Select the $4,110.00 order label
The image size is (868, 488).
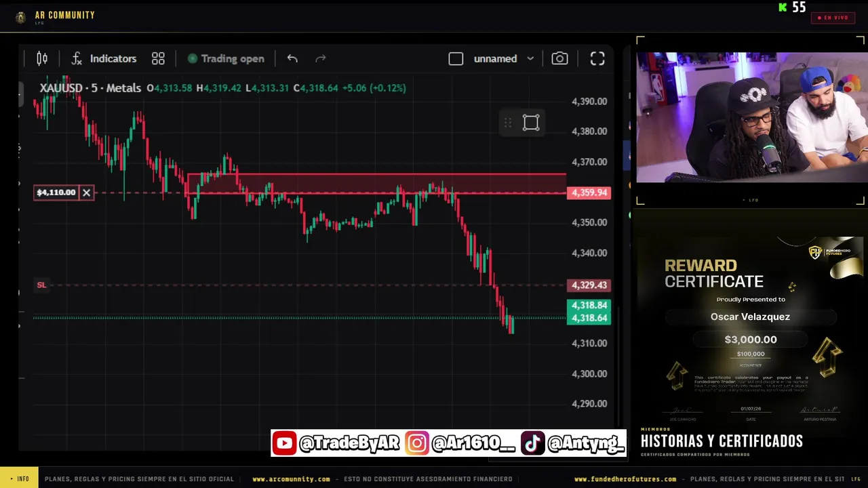coord(56,192)
